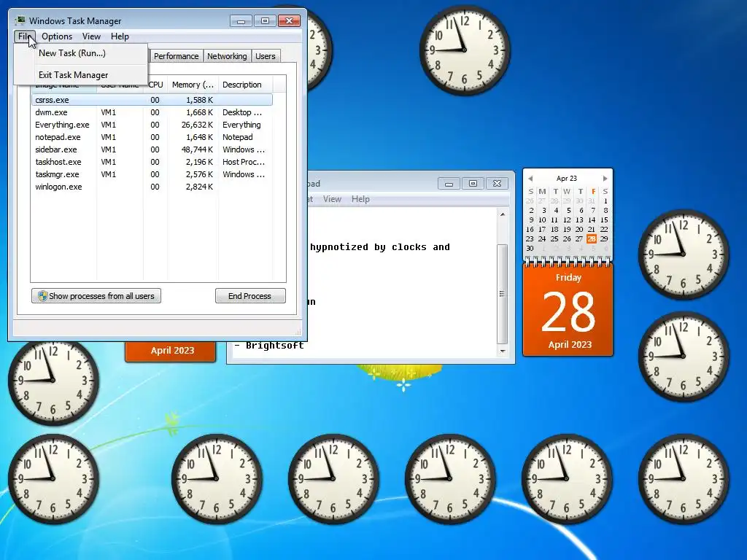Image resolution: width=747 pixels, height=560 pixels.
Task: Maximize the Notepad window
Action: [473, 183]
